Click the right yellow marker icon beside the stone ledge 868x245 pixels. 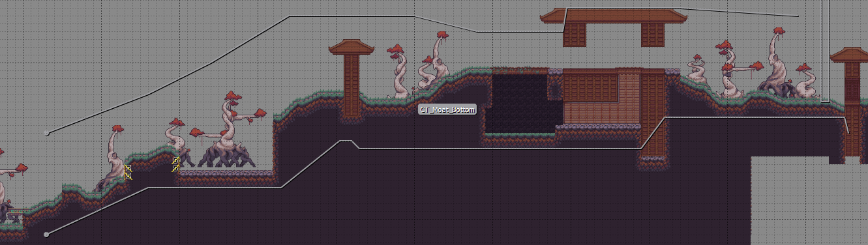tap(175, 164)
